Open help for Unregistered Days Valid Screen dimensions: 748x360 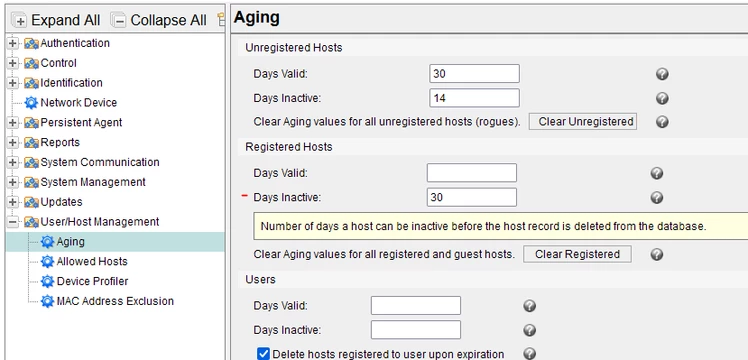(662, 74)
